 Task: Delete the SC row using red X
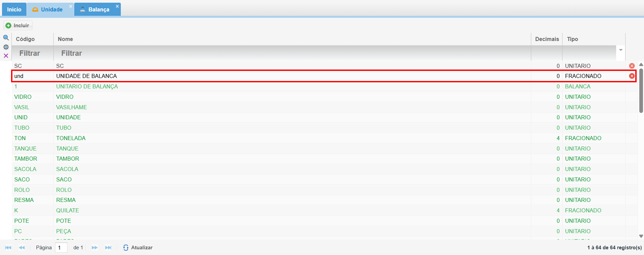[x=632, y=66]
